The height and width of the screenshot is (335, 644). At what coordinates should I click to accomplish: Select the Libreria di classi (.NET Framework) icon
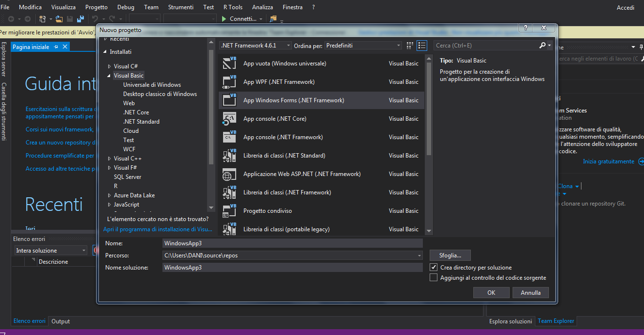229,192
